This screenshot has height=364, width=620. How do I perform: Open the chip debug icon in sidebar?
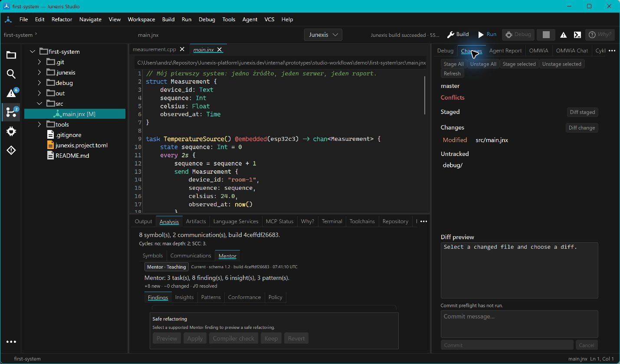11,131
